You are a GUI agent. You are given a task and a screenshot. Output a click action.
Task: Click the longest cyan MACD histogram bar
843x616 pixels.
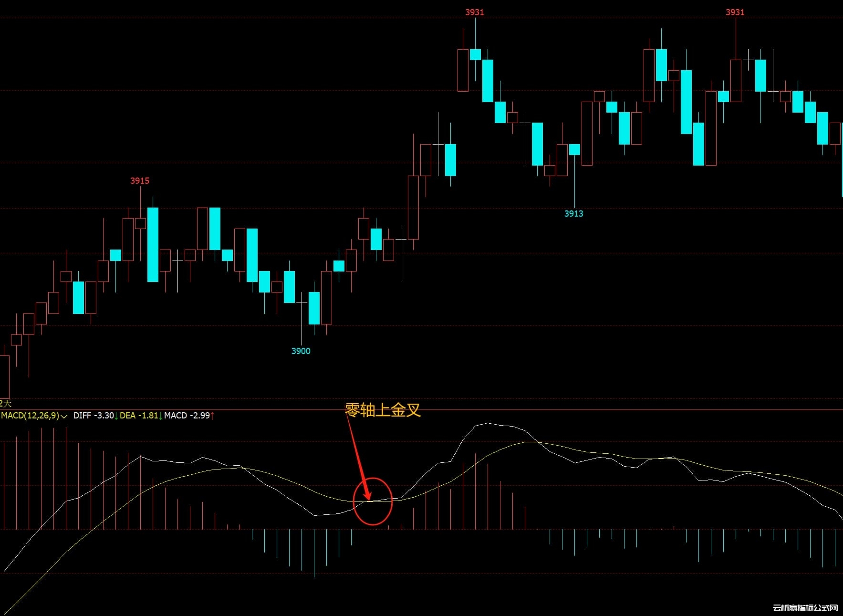[314, 553]
